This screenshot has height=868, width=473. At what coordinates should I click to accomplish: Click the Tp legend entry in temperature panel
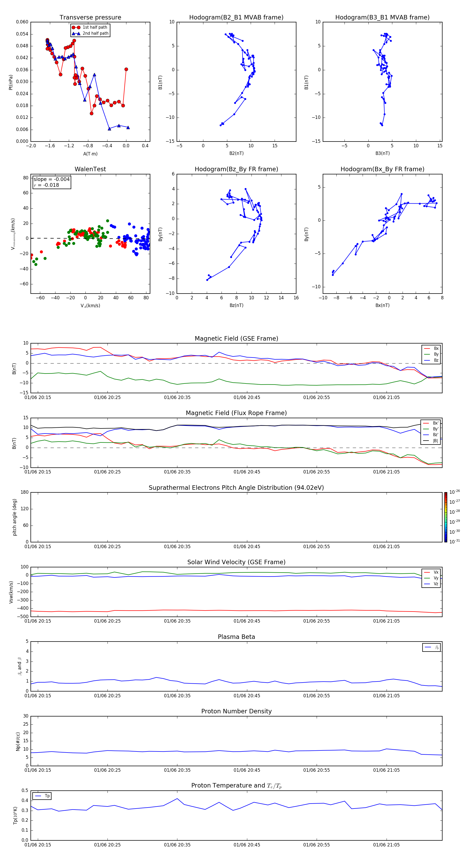42,796
